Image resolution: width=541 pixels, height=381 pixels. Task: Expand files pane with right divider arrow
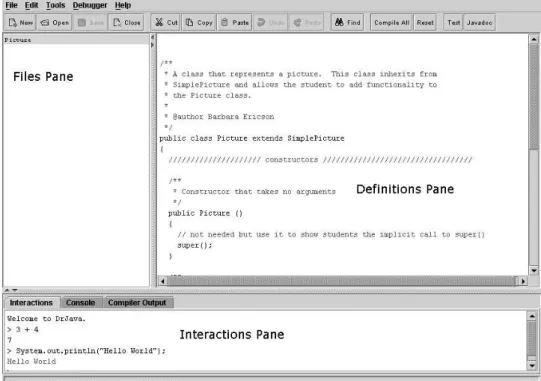153,45
